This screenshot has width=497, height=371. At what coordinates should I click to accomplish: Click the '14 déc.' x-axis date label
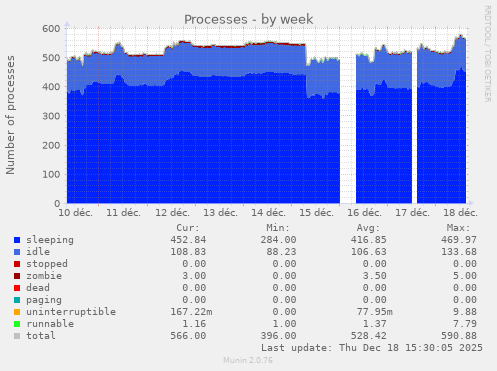pos(268,213)
